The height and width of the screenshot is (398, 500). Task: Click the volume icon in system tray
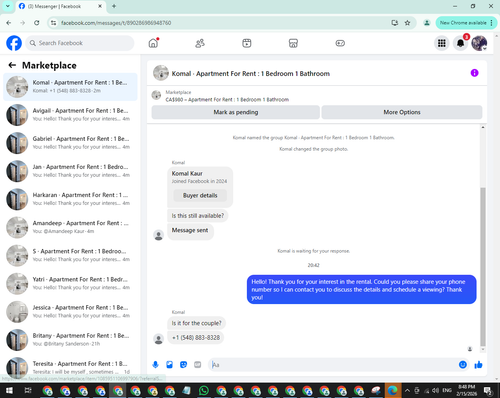point(435,390)
